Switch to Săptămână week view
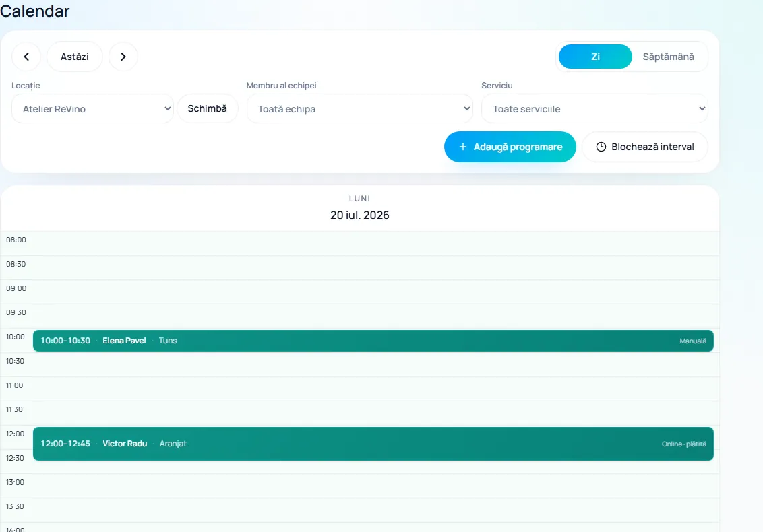 pyautogui.click(x=668, y=57)
